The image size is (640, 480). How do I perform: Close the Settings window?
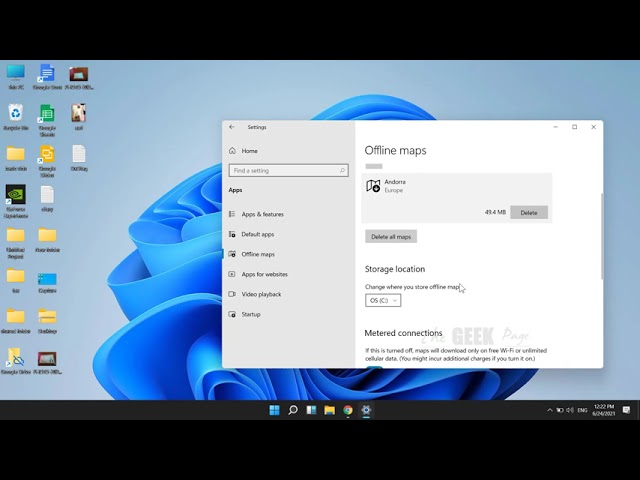pos(593,127)
